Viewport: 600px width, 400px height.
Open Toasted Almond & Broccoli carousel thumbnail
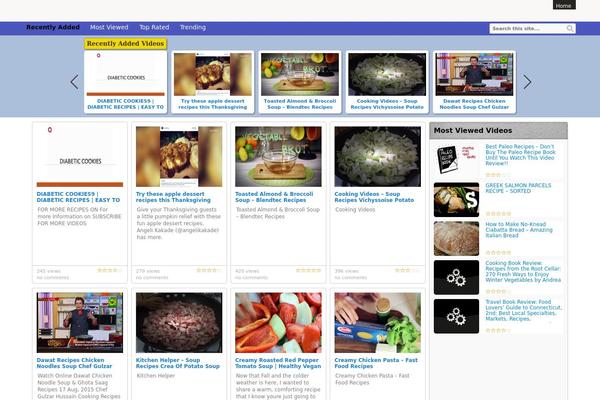click(x=300, y=74)
